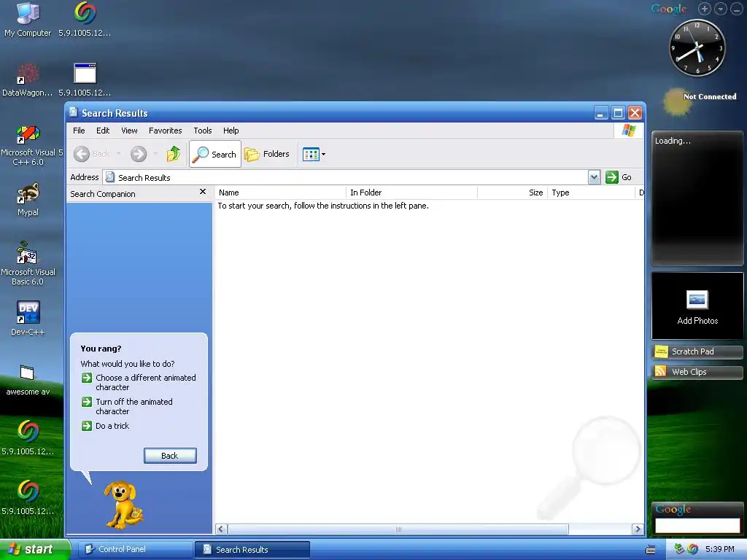Click Search Results taskbar button
Image resolution: width=747 pixels, height=560 pixels.
252,550
